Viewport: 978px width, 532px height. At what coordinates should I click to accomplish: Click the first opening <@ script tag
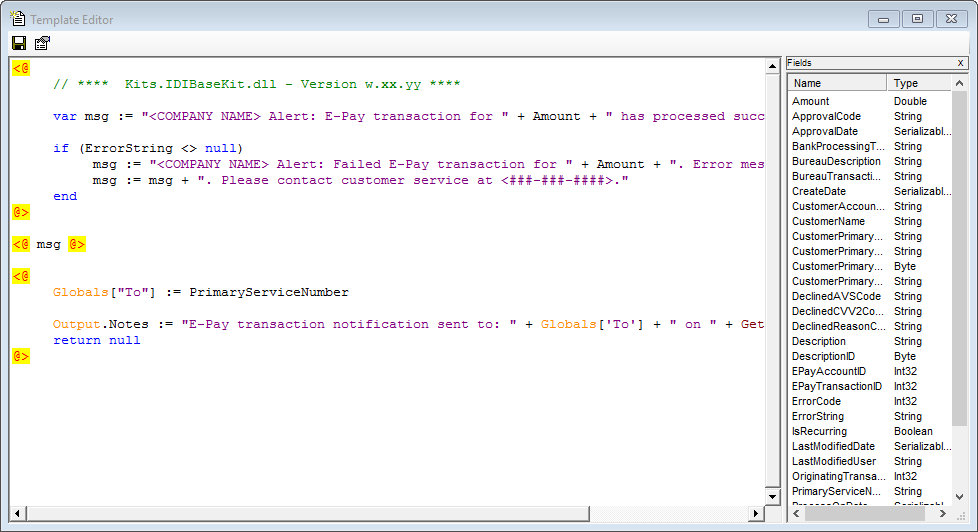pos(21,68)
